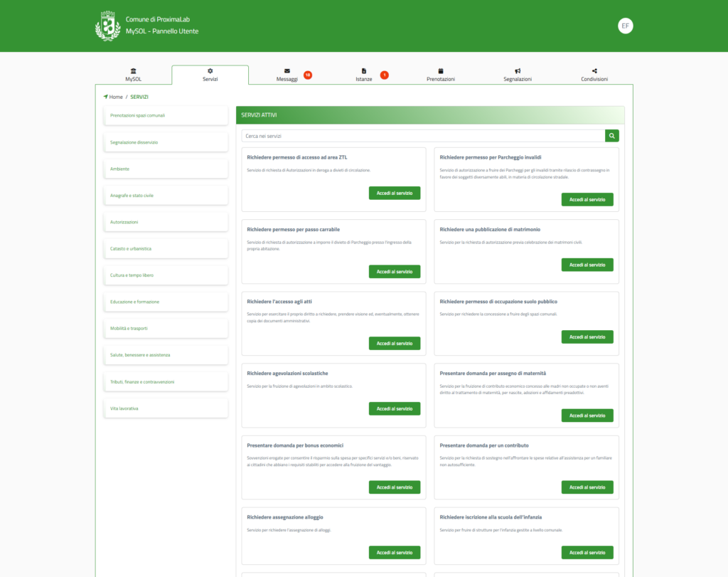Access the ZTL area permit service
728x577 pixels.
pos(394,193)
